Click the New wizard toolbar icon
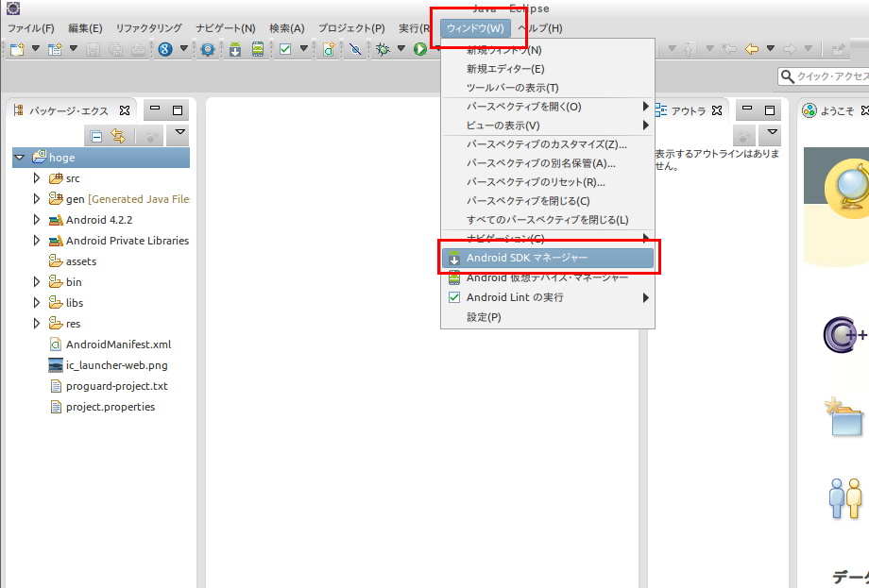Viewport: 869px width, 588px height. (17, 49)
